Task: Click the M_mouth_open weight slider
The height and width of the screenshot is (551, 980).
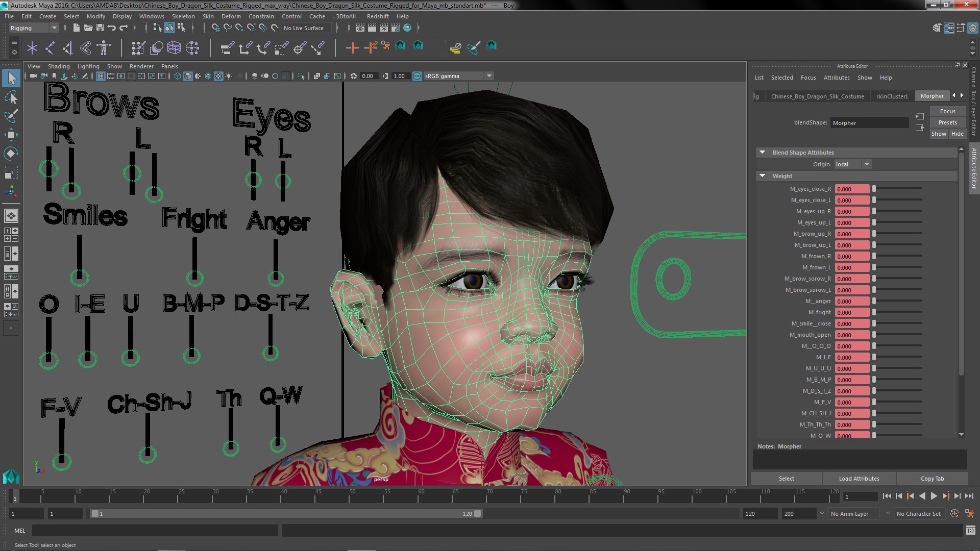Action: click(897, 335)
